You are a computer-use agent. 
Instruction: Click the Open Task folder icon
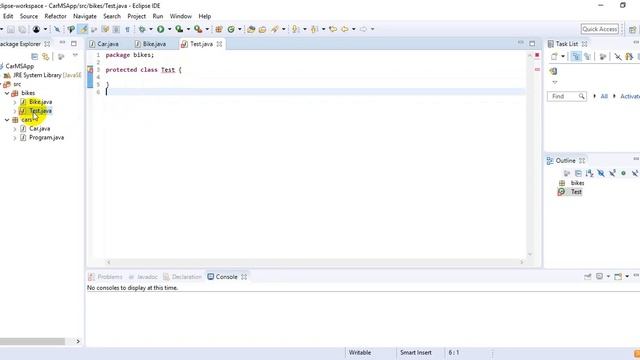262,29
